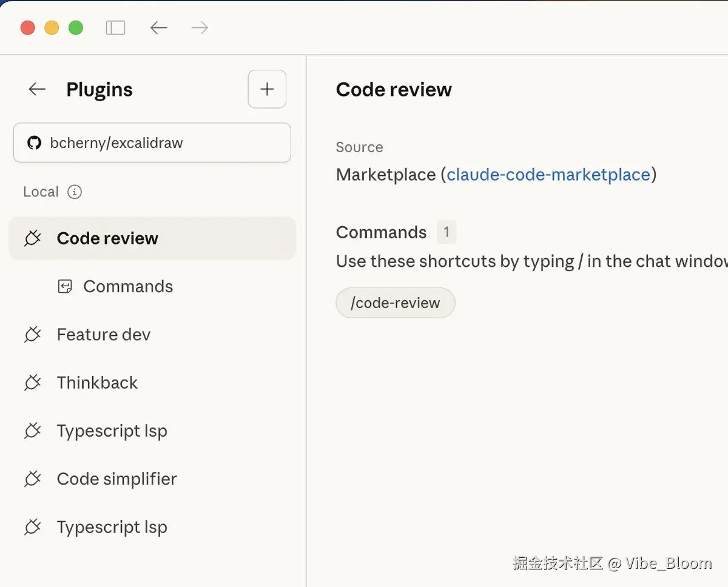728x587 pixels.
Task: Click the info icon next to Local
Action: (75, 192)
